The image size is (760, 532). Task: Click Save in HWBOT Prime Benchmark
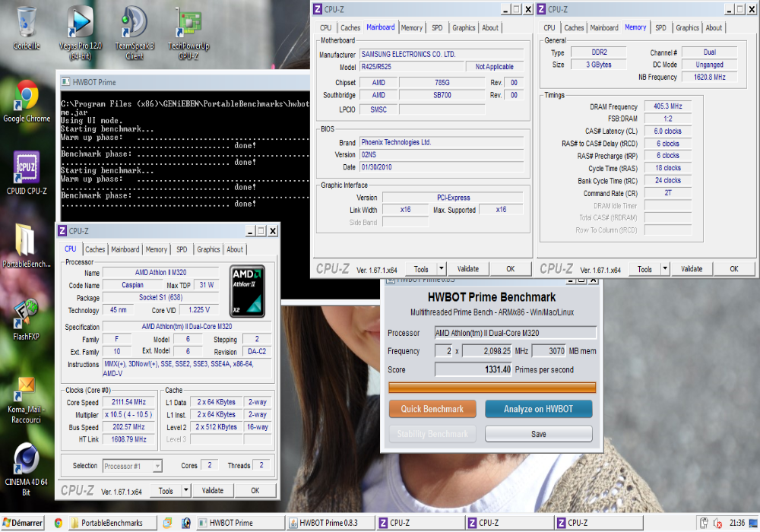coord(539,434)
